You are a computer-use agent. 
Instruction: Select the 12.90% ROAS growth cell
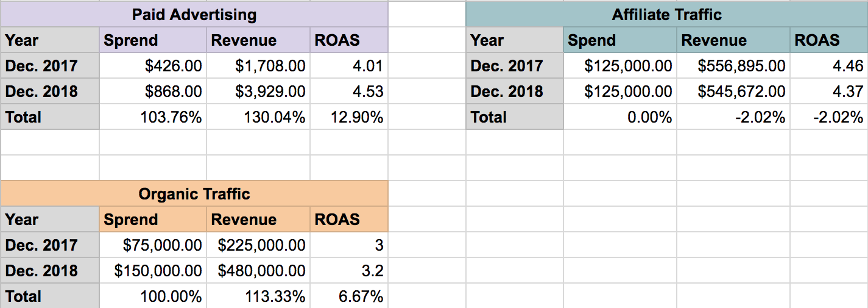(349, 117)
